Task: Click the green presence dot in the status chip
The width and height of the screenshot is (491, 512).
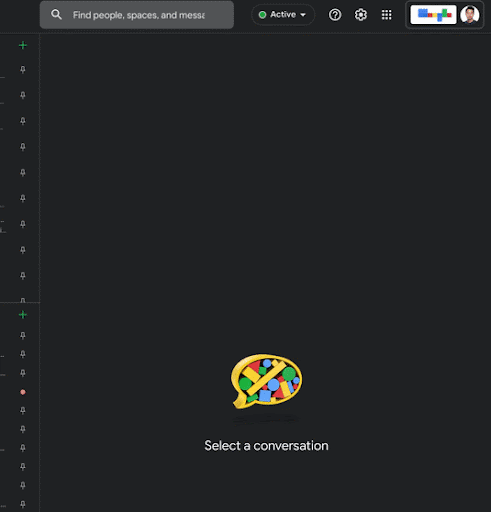Action: [x=262, y=15]
